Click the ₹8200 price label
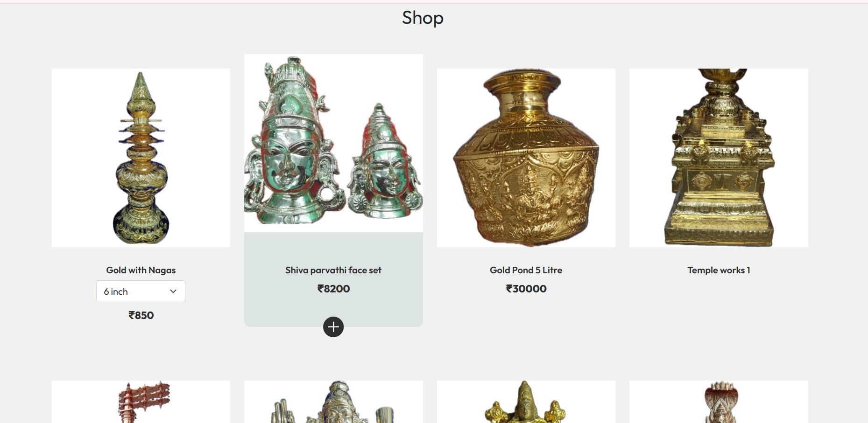The width and height of the screenshot is (868, 423). click(333, 289)
